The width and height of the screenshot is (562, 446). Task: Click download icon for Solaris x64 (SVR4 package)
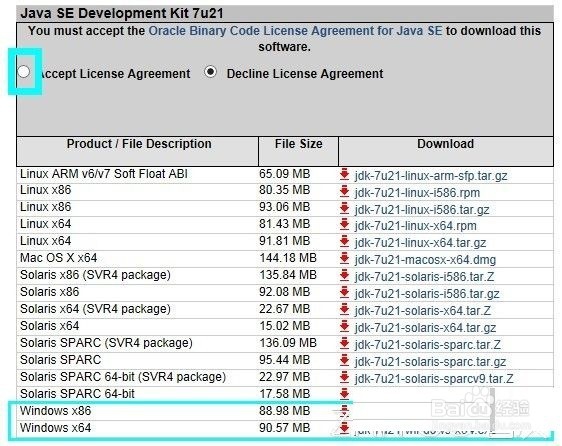344,309
